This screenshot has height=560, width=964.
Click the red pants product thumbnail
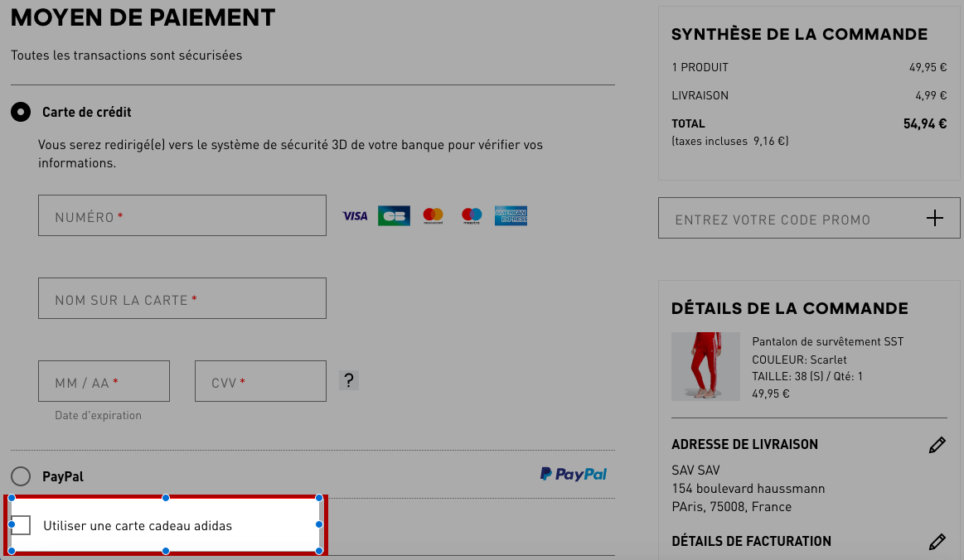705,366
